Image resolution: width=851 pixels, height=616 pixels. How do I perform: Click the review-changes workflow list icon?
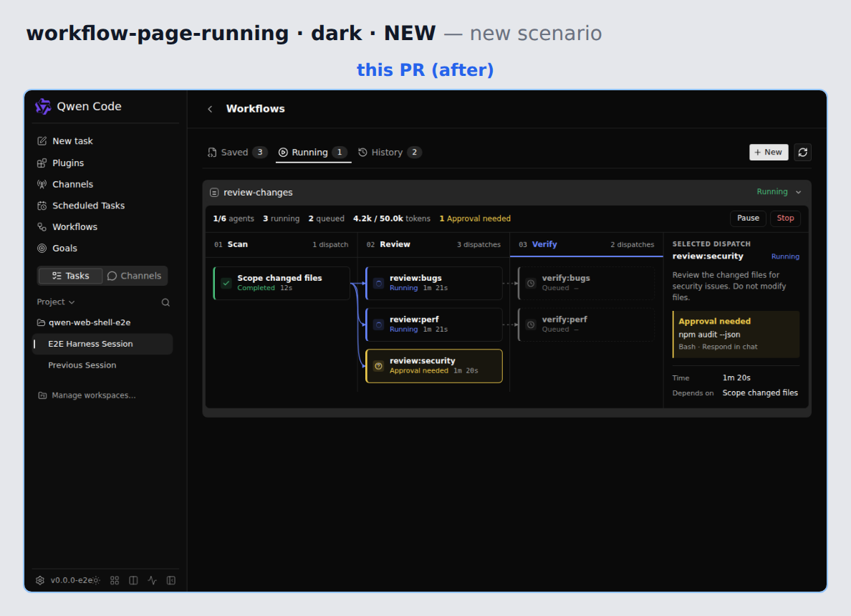214,193
